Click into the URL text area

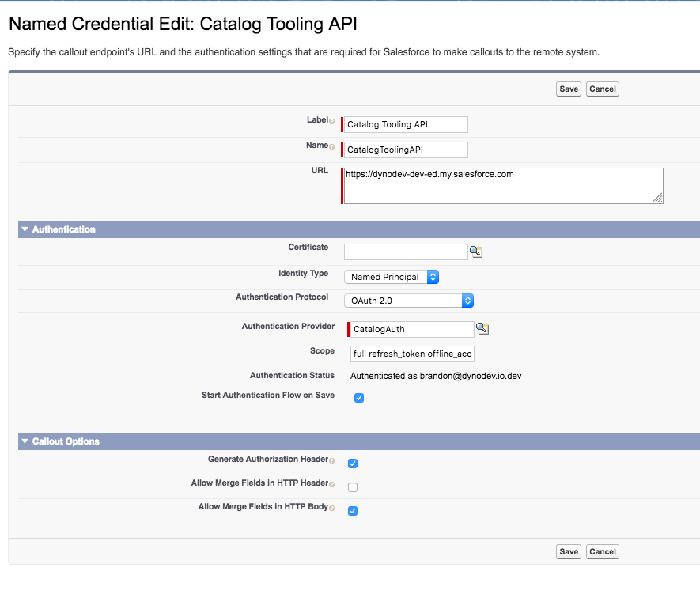click(504, 186)
